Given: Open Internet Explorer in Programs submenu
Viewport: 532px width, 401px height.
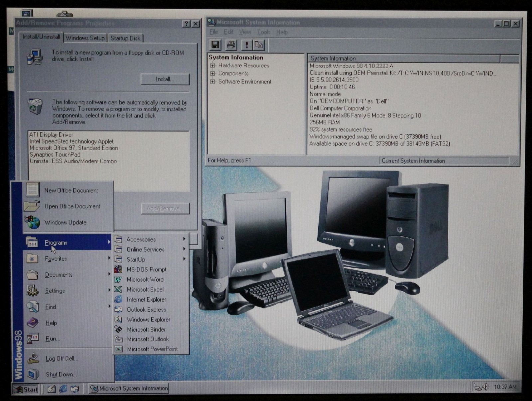Looking at the screenshot, I should [x=146, y=299].
